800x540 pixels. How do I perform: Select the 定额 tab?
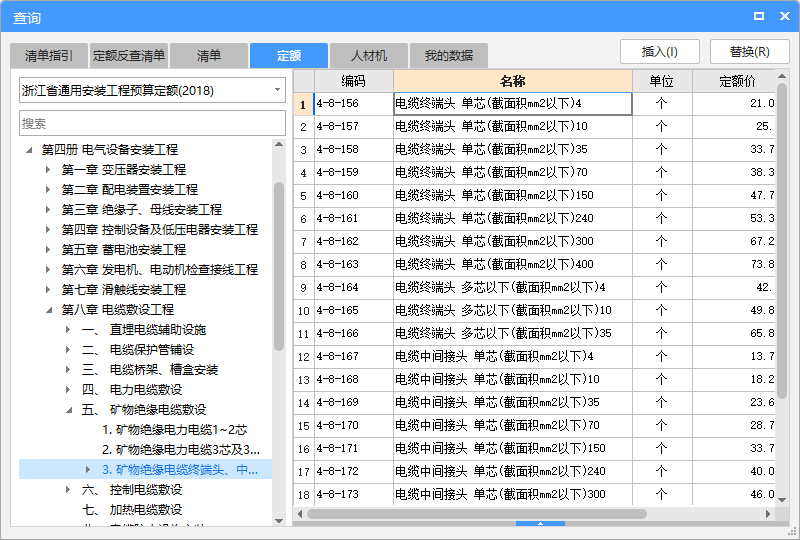click(x=289, y=56)
